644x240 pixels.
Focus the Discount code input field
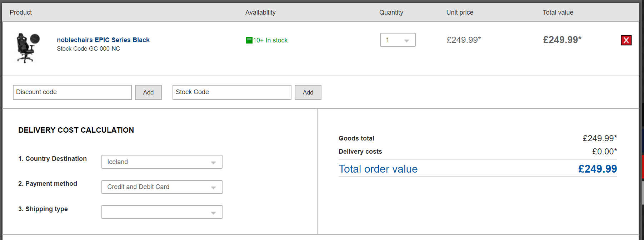click(x=72, y=92)
